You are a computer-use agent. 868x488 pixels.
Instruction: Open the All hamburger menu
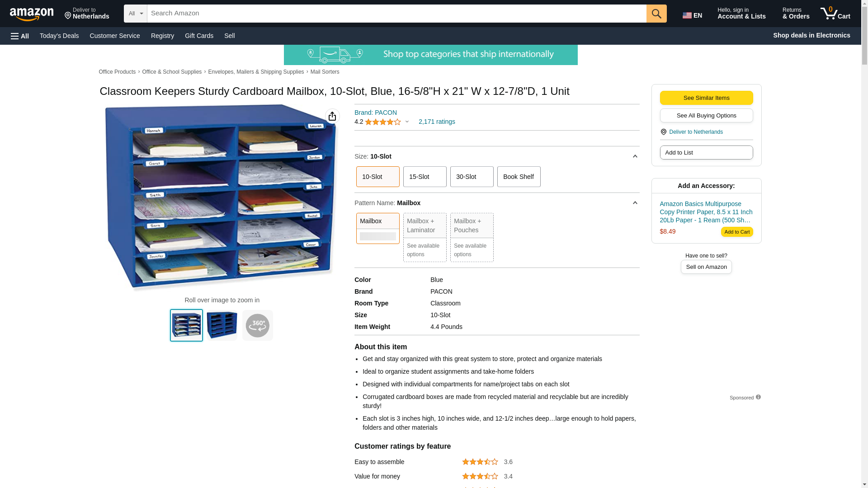[20, 36]
